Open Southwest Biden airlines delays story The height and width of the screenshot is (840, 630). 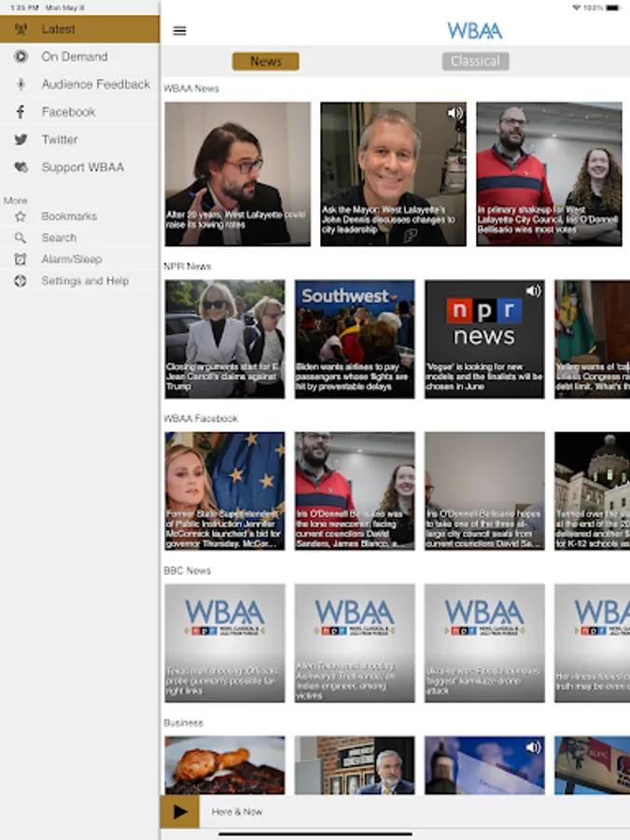[x=355, y=339]
